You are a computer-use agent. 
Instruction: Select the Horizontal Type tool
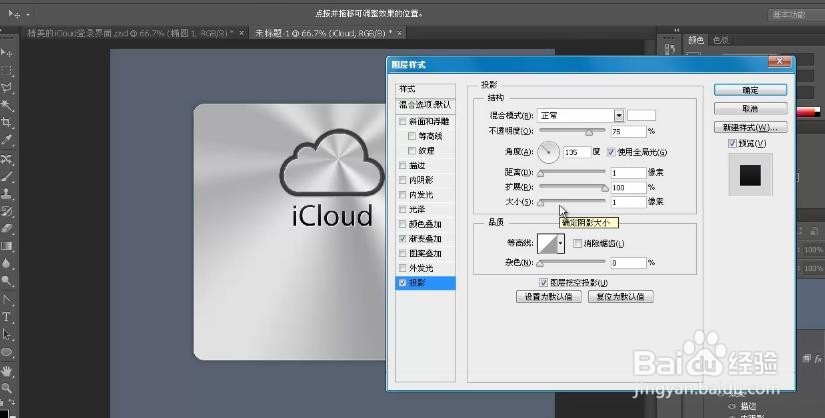point(6,317)
